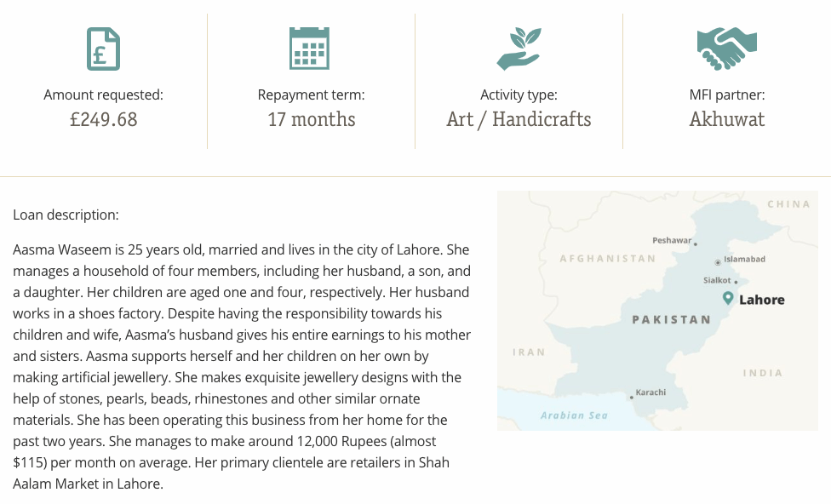Click the Amount requested label
831x504 pixels.
pyautogui.click(x=103, y=94)
